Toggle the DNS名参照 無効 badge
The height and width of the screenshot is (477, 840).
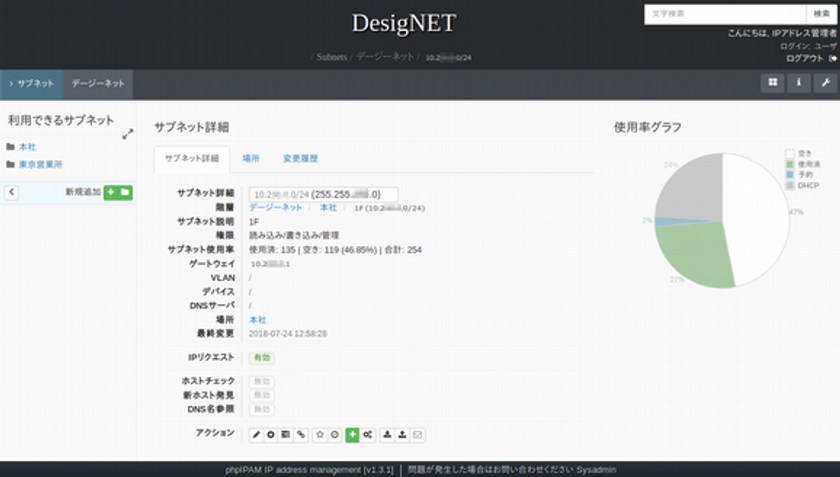[261, 409]
